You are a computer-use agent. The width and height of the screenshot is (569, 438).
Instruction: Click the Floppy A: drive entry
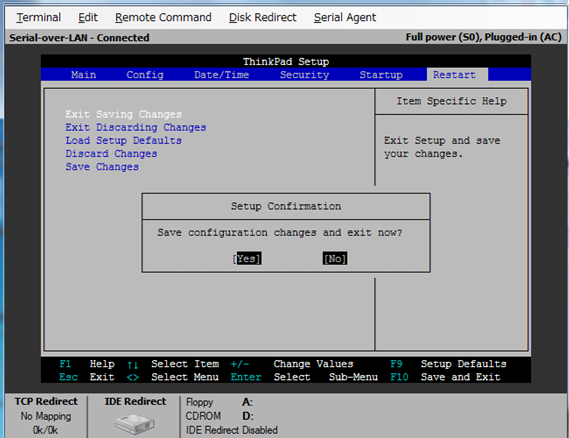tap(219, 402)
